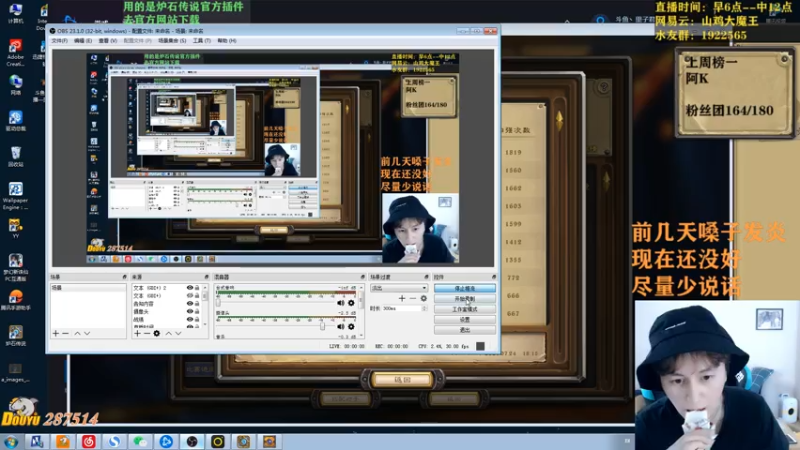Open desktop audio settings gear

tap(351, 303)
